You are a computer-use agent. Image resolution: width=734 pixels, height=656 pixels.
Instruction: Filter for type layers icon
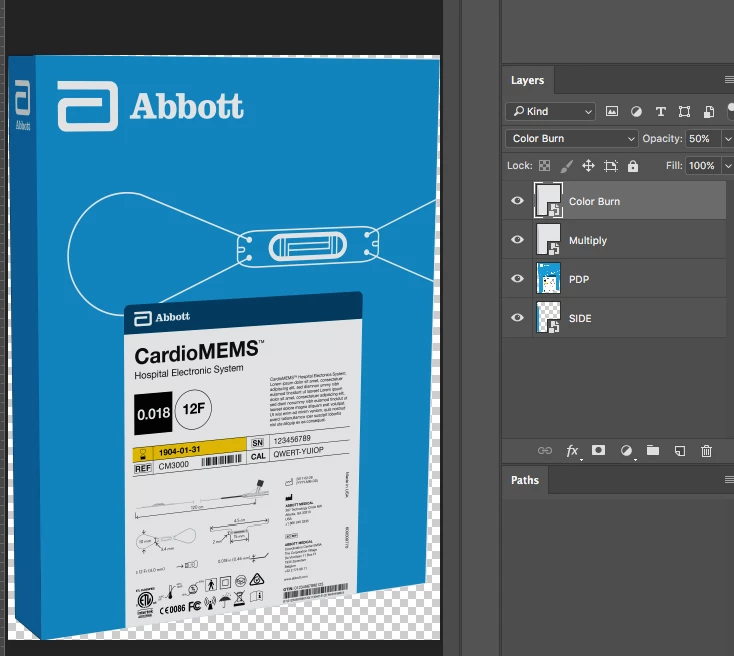pos(660,111)
